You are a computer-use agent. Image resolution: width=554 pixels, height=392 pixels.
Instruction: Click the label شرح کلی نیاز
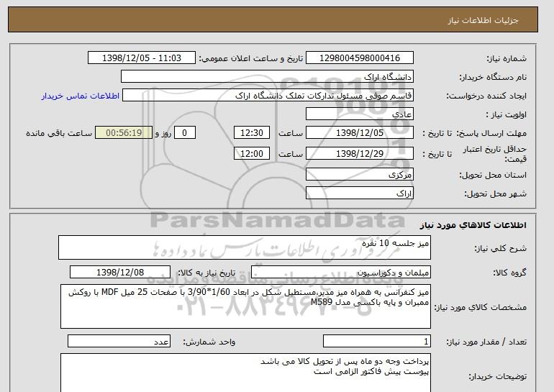500,248
